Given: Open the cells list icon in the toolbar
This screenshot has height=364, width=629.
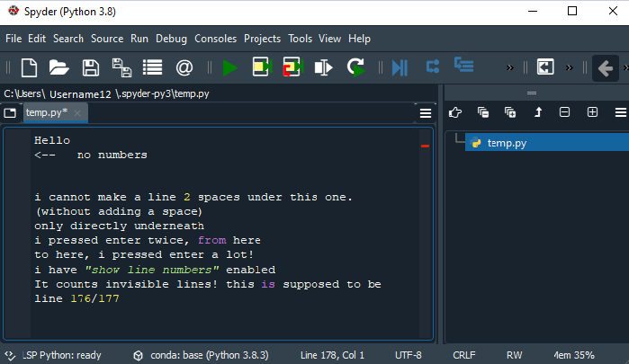Looking at the screenshot, I should (152, 67).
